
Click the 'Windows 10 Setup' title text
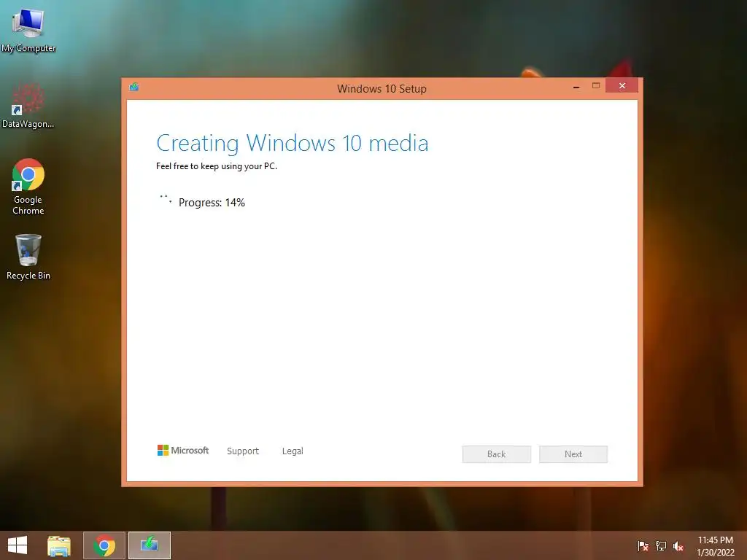click(x=382, y=88)
